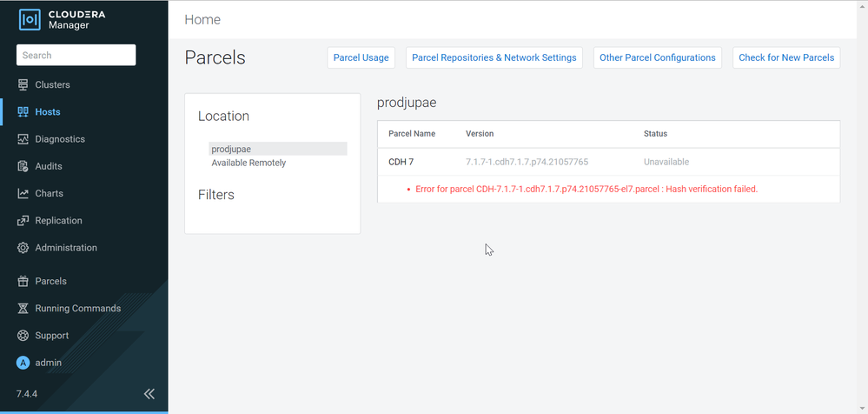Image resolution: width=868 pixels, height=414 pixels.
Task: Click the Hash verification failed error message
Action: point(586,189)
